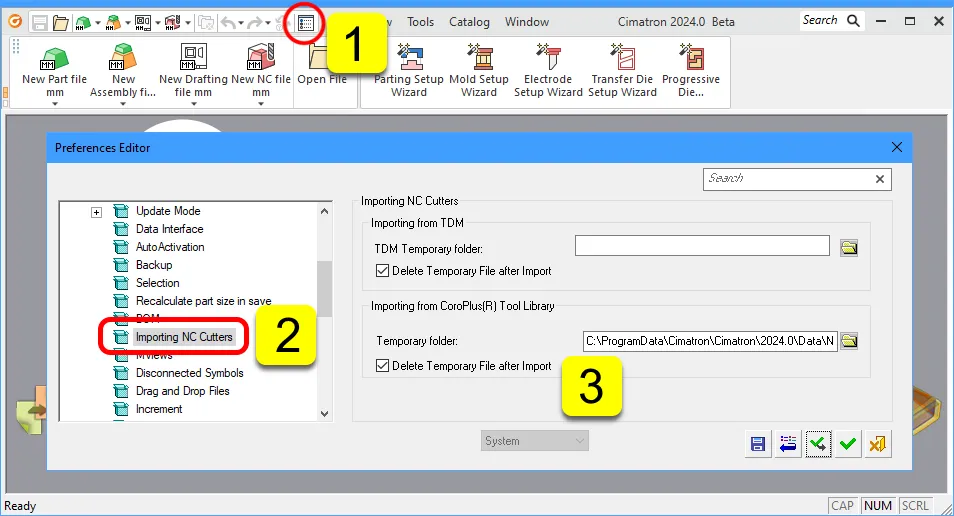Open the Catalog menu
Viewport: 954px width, 516px height.
469,21
